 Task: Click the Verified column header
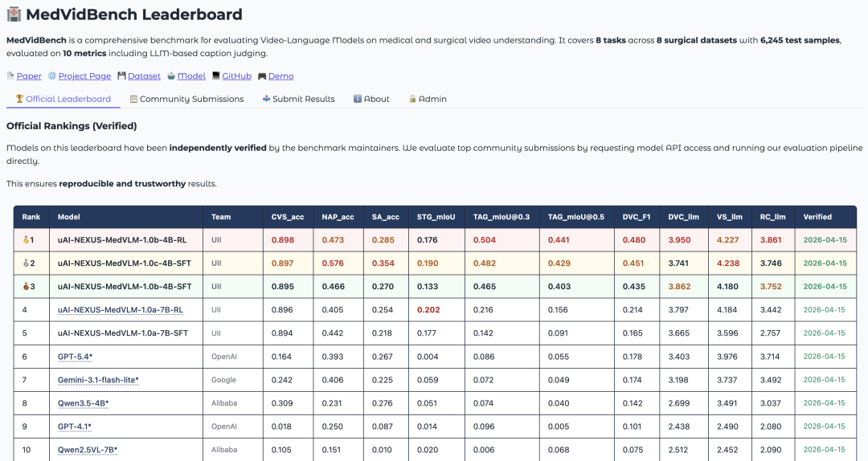(x=817, y=217)
